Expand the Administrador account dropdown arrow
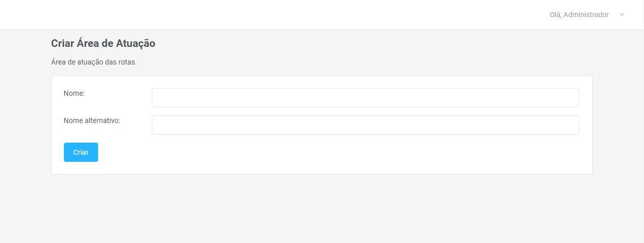The image size is (644, 243). click(x=622, y=15)
